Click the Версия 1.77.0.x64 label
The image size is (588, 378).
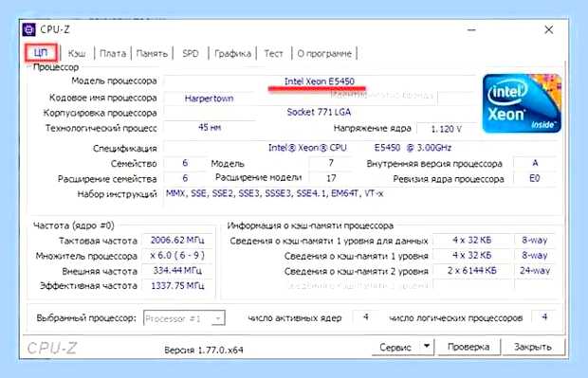(204, 351)
